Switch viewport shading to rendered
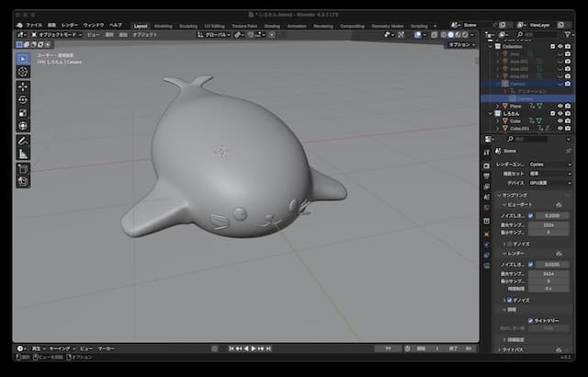The width and height of the screenshot is (588, 377). (x=465, y=35)
